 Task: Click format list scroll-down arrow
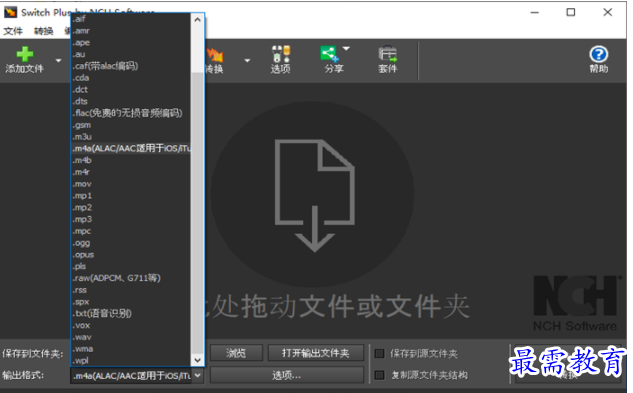197,359
